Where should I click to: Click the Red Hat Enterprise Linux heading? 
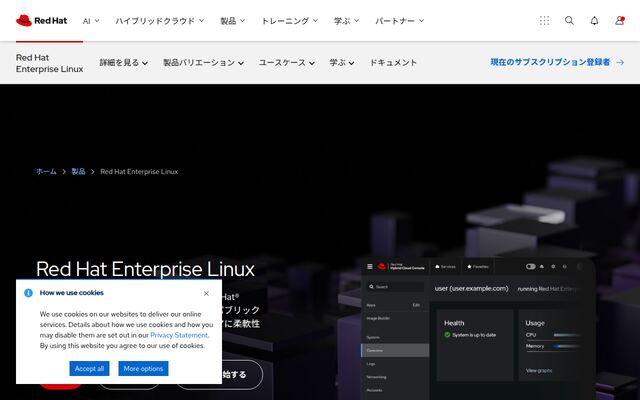[x=145, y=269]
